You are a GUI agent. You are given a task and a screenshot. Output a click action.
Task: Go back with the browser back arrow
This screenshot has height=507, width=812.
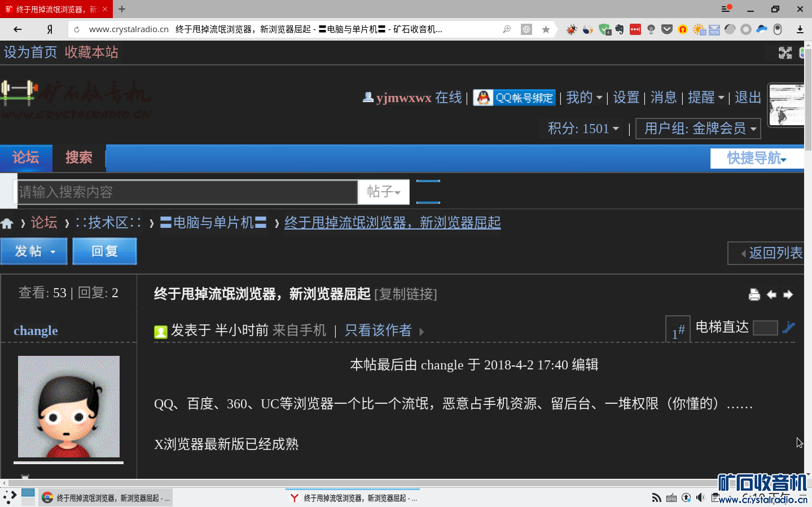click(17, 29)
